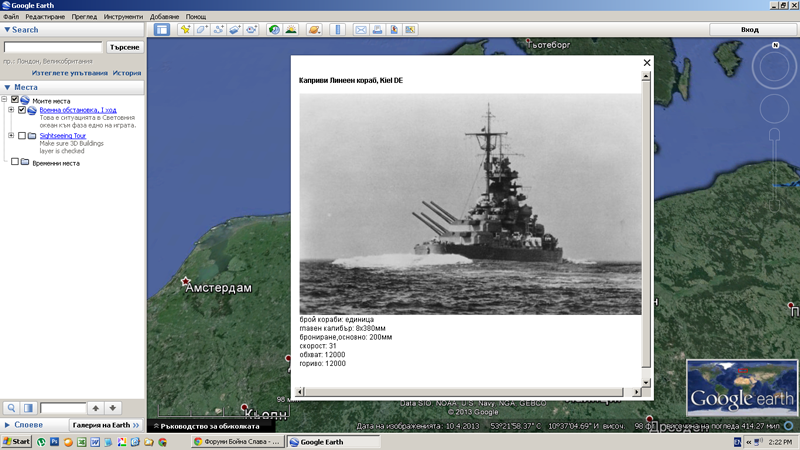This screenshot has height=450, width=800.
Task: Check the Временни места checkbox
Action: click(14, 162)
